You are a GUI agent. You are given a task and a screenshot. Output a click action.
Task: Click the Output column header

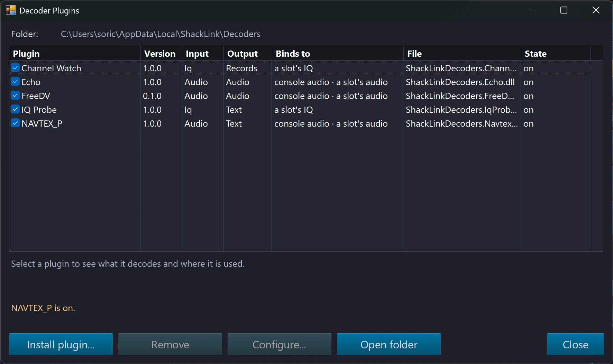coord(248,54)
